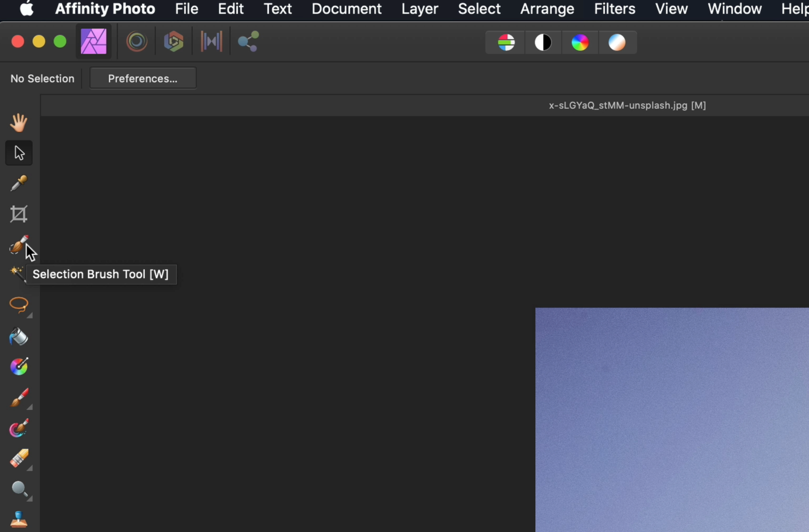Select the Freehand Selection lasso tool

[x=19, y=304]
